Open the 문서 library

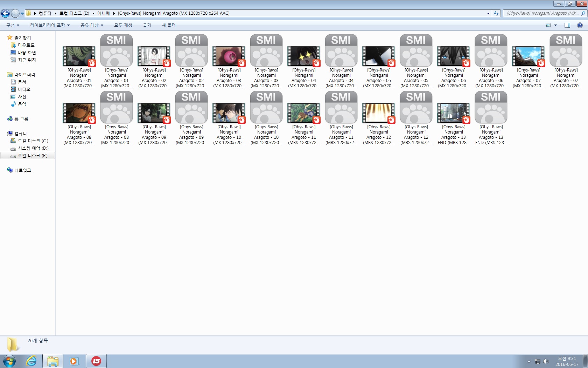tap(19, 82)
